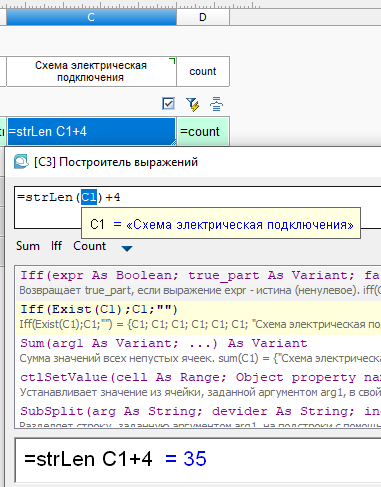The width and height of the screenshot is (381, 487).
Task: Insert the Sum function shortcut
Action: [28, 246]
